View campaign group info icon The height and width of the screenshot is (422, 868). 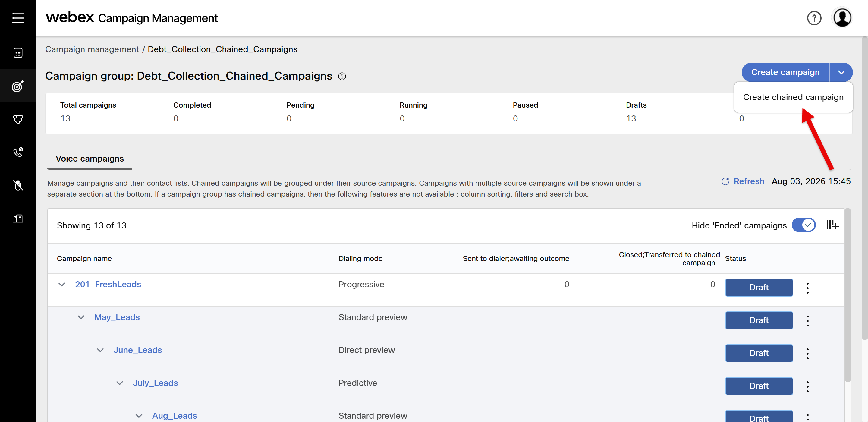pyautogui.click(x=342, y=77)
